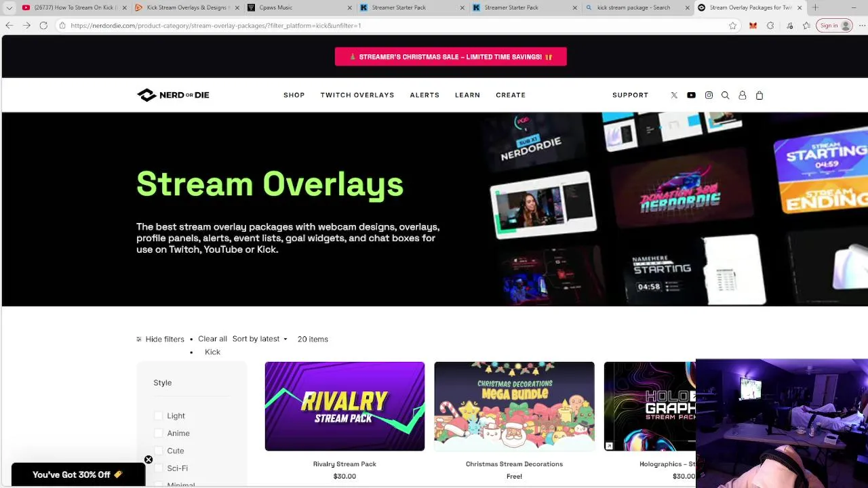Collapse filters with Hide filters

point(160,339)
